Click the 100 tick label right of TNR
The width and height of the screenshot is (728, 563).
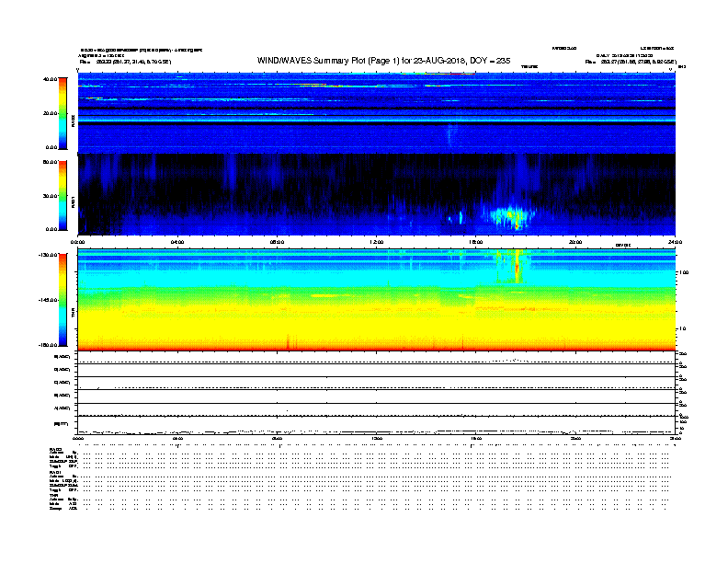click(684, 272)
